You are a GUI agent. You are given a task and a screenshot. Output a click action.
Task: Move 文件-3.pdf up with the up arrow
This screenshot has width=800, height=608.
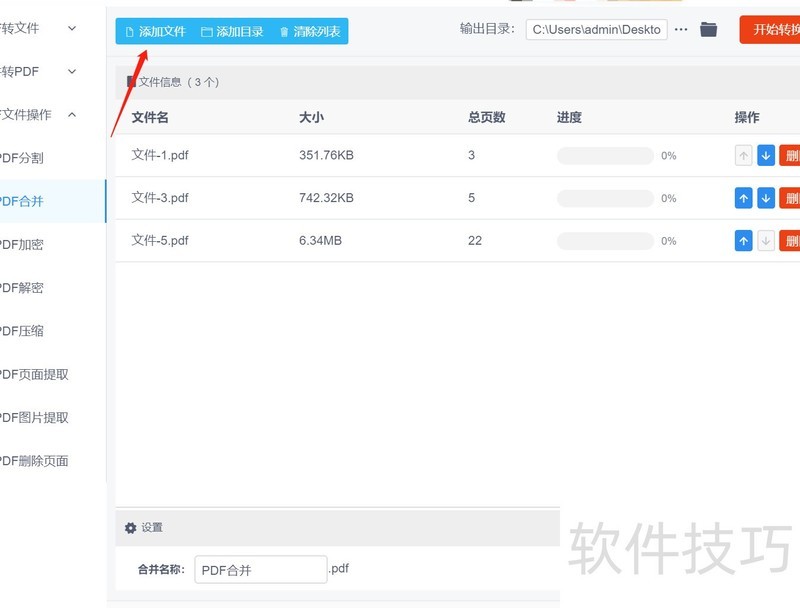pyautogui.click(x=743, y=198)
